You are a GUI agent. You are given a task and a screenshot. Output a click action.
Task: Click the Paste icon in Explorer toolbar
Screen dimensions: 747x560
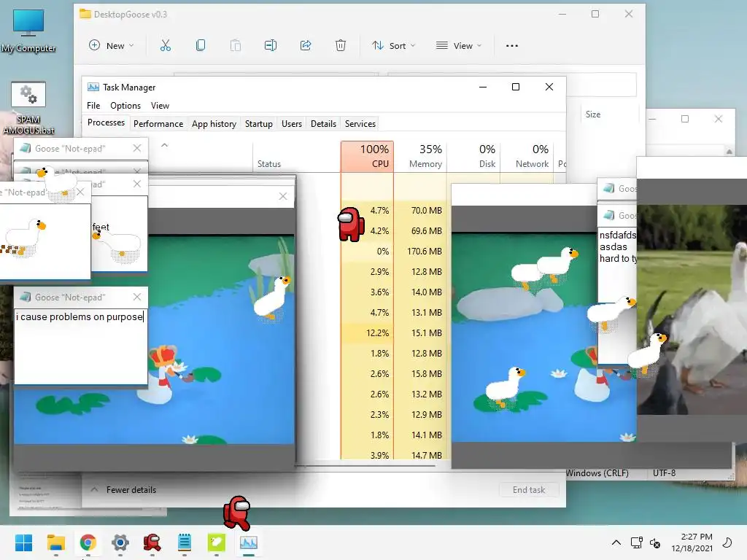tap(236, 46)
